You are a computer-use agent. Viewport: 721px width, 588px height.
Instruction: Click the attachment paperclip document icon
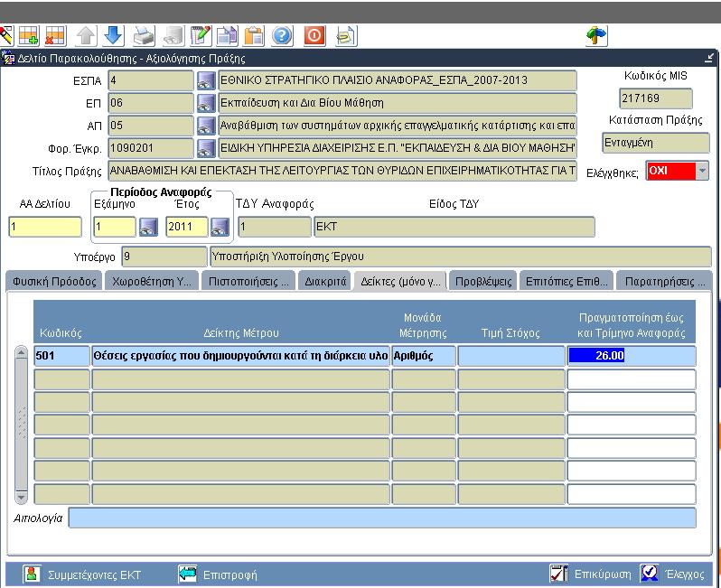[x=346, y=36]
